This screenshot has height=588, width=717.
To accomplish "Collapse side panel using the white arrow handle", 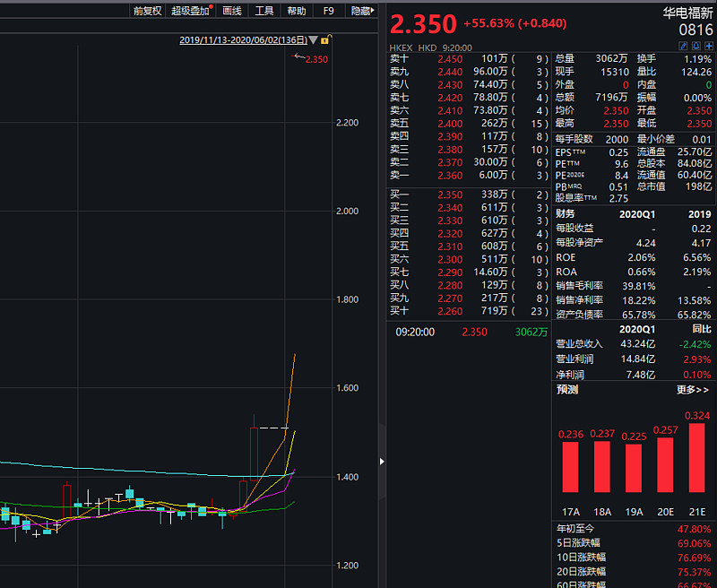I will coord(382,462).
